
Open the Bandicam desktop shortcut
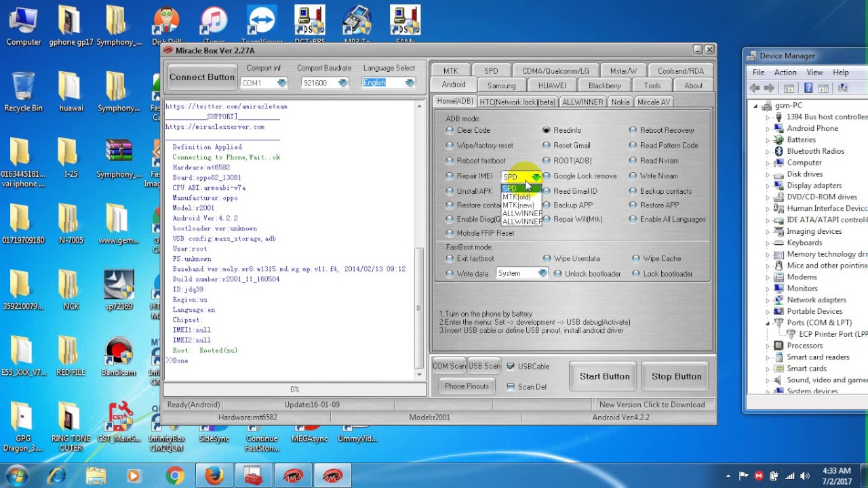click(119, 356)
